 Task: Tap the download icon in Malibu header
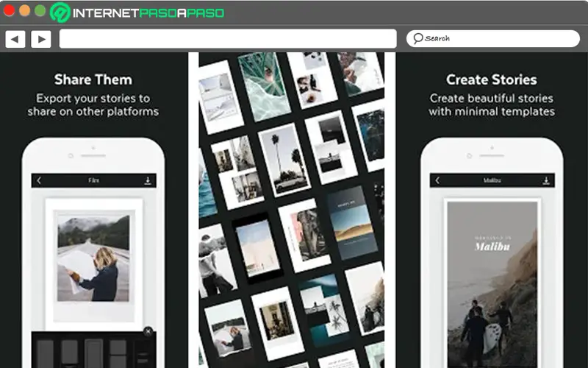(x=546, y=180)
